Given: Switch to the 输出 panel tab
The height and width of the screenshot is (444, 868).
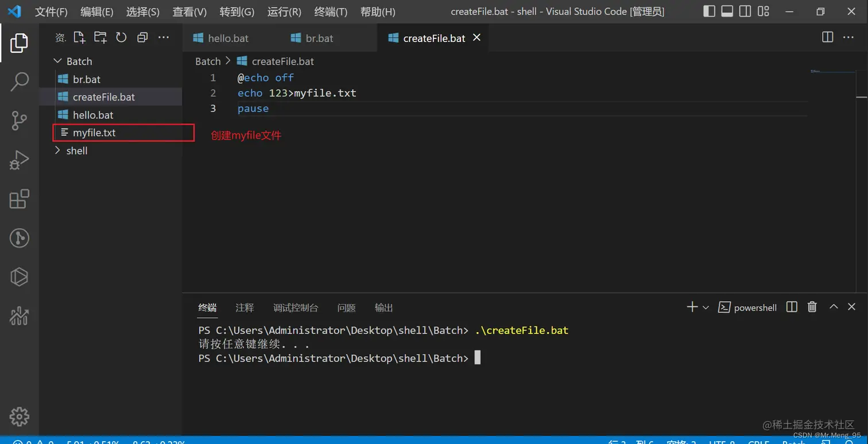Looking at the screenshot, I should 383,307.
